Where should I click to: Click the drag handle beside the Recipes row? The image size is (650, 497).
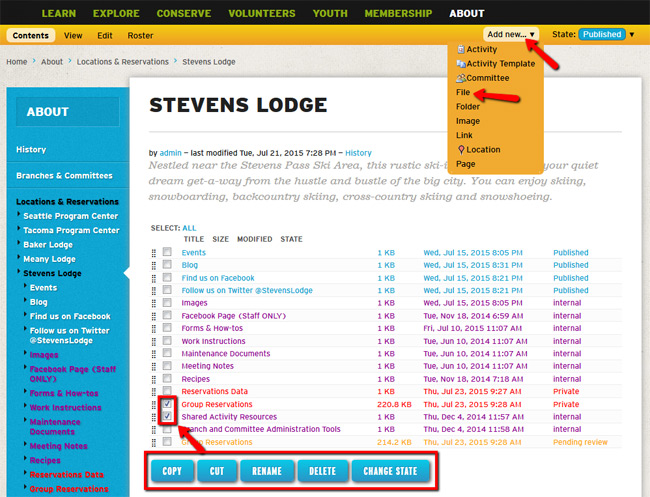[x=154, y=379]
